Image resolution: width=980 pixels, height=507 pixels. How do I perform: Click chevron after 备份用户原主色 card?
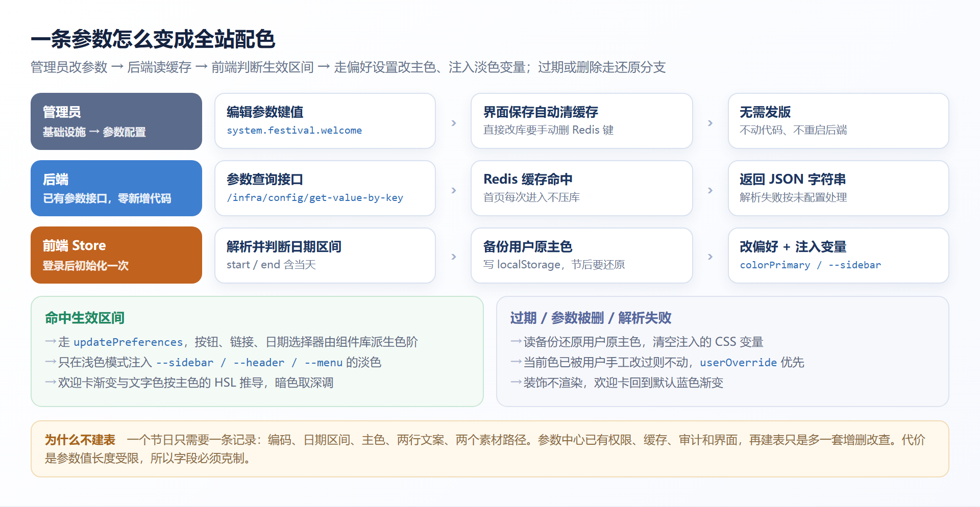710,257
